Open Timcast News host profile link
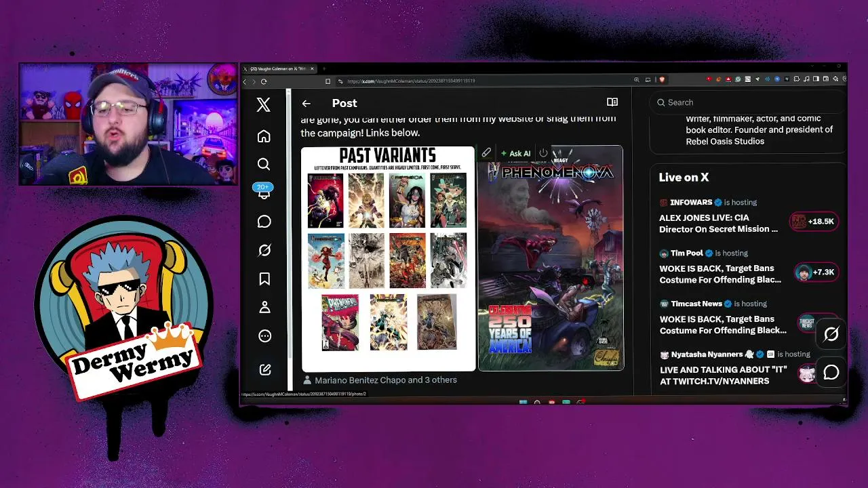The image size is (868, 488). tap(696, 304)
